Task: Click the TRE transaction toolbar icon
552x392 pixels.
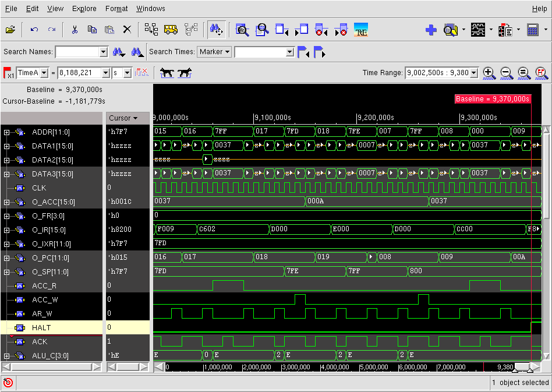Action: point(361,30)
